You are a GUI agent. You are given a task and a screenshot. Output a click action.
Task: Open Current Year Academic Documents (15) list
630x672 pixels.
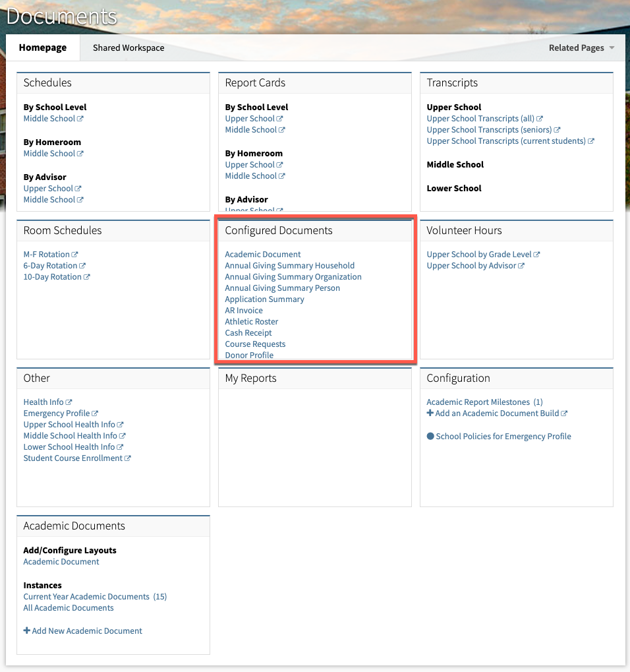click(87, 596)
